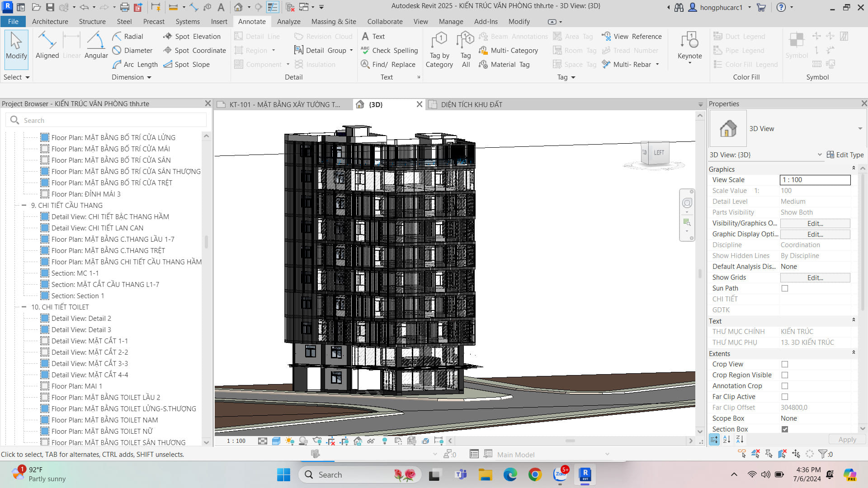Screen dimensions: 868x488
Task: Activate the Spot Slope tool
Action: coord(187,64)
